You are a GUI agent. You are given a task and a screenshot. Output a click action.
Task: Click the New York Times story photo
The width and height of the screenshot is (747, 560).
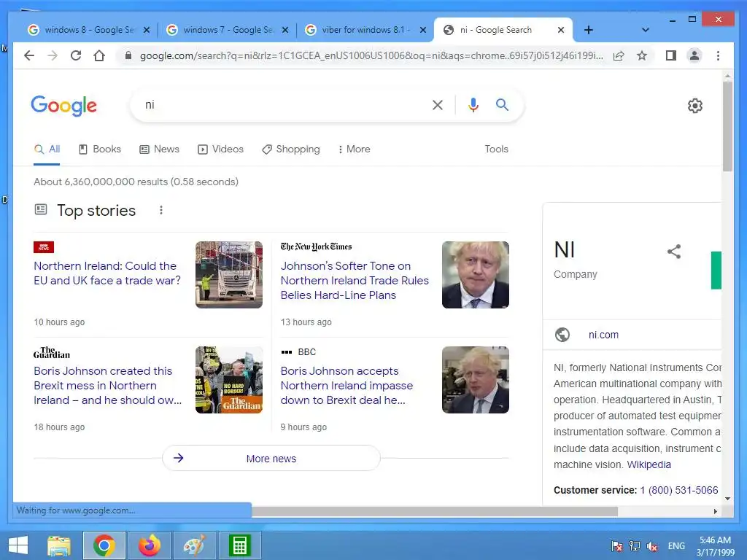coord(476,275)
